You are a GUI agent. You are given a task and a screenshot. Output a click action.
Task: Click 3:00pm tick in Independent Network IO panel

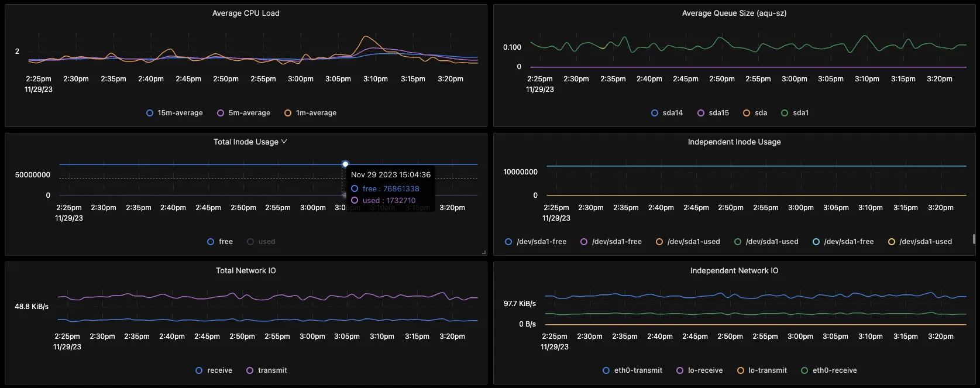(x=800, y=337)
